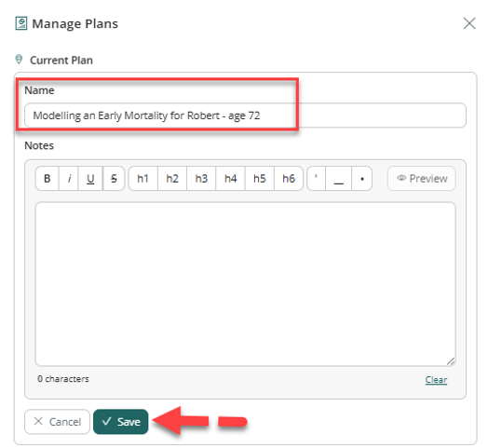
Task: Insert h1 heading in notes
Action: pos(142,179)
